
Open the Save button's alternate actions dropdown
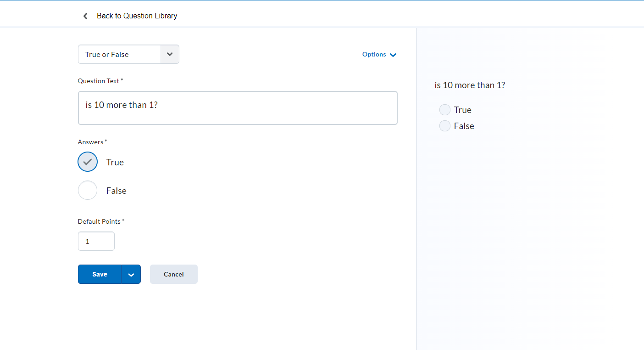pos(131,274)
